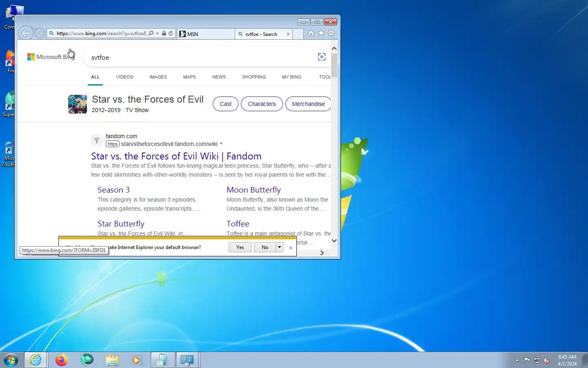Open the clock showing 8:45 AM
This screenshot has height=368, width=588.
point(567,360)
